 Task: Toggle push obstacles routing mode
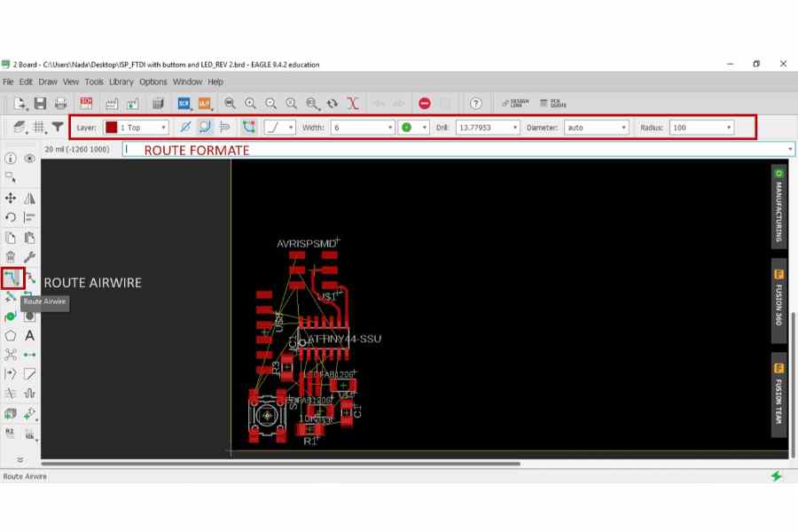224,127
